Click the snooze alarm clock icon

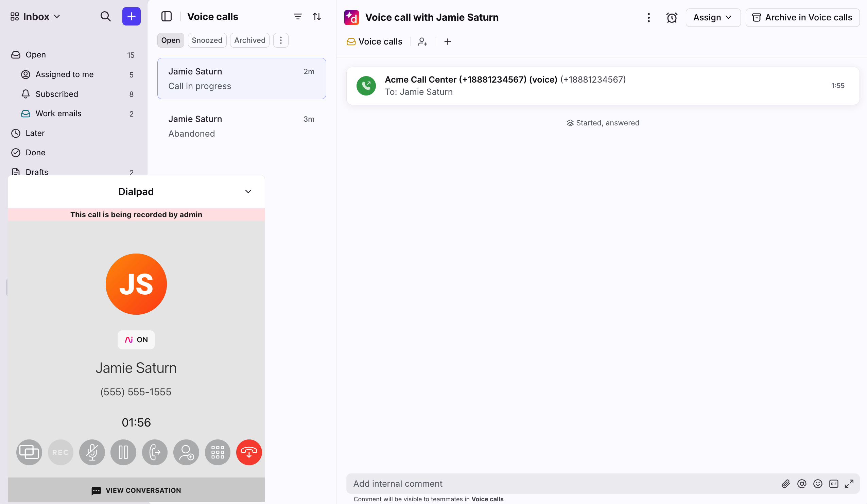click(671, 18)
